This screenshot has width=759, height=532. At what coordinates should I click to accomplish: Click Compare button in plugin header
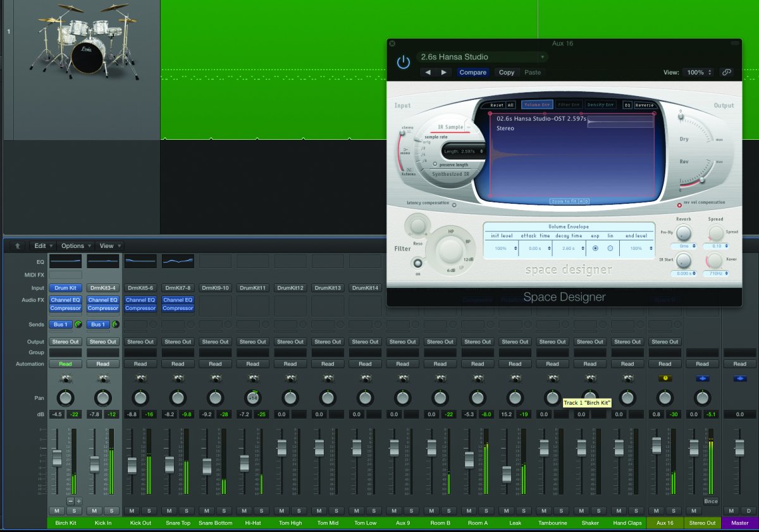473,72
